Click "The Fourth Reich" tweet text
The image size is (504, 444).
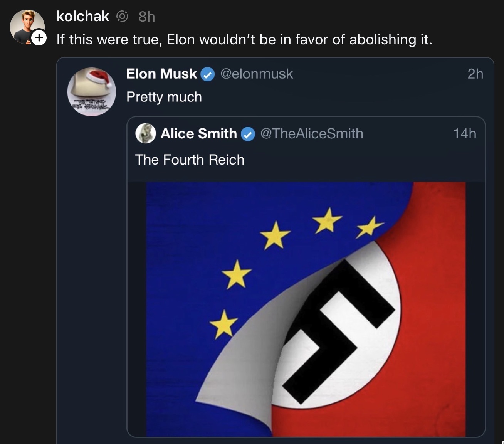click(x=190, y=160)
